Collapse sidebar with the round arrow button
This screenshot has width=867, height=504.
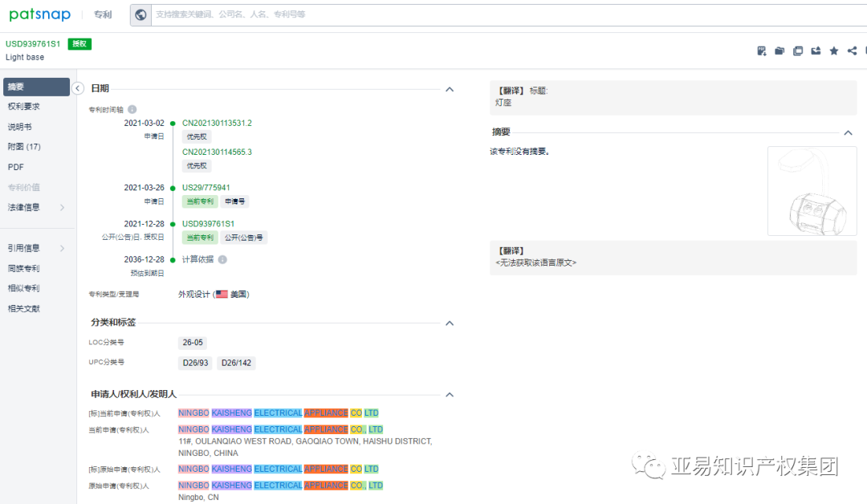coord(78,88)
